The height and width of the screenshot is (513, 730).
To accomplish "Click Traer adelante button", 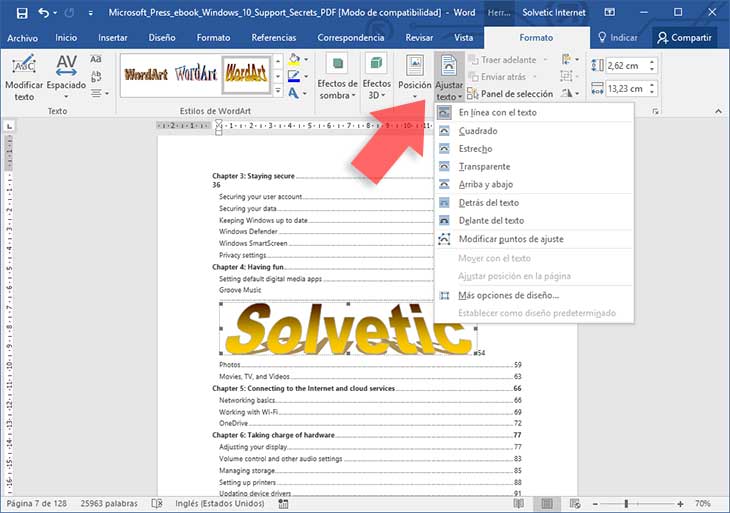I will click(x=507, y=60).
